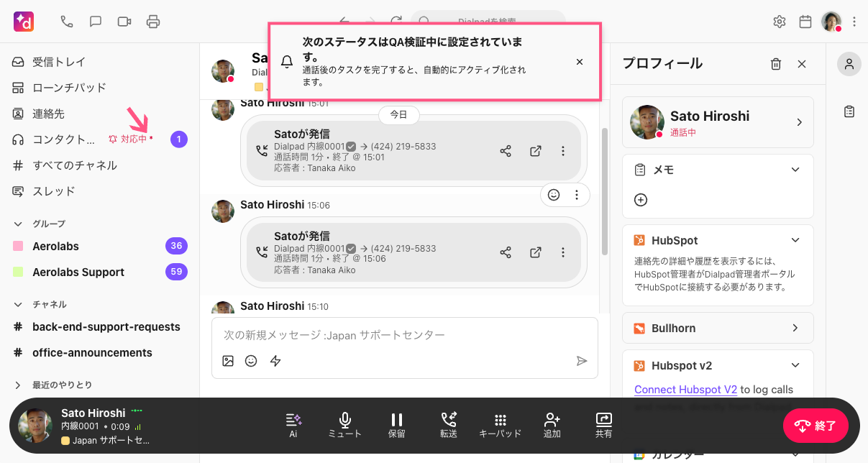Image resolution: width=868 pixels, height=463 pixels.
Task: Open the 15:06 call record externally
Action: (x=536, y=252)
